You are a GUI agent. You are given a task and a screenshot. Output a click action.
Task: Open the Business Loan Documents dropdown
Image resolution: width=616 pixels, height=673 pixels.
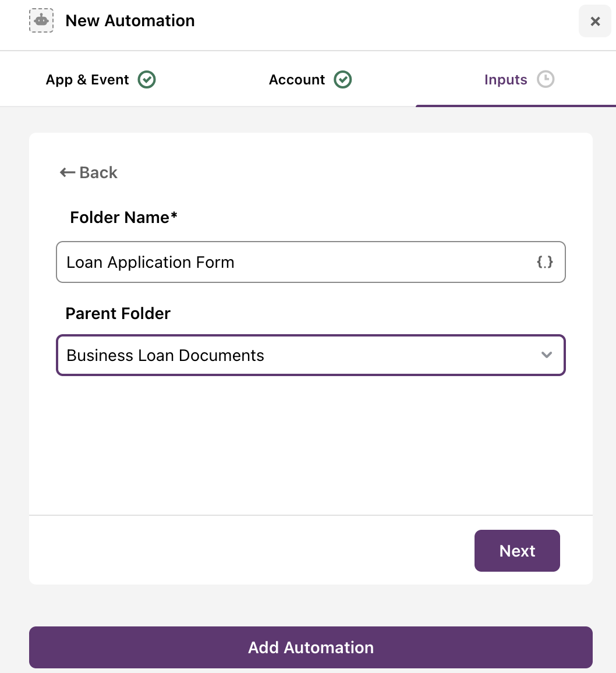(x=311, y=355)
